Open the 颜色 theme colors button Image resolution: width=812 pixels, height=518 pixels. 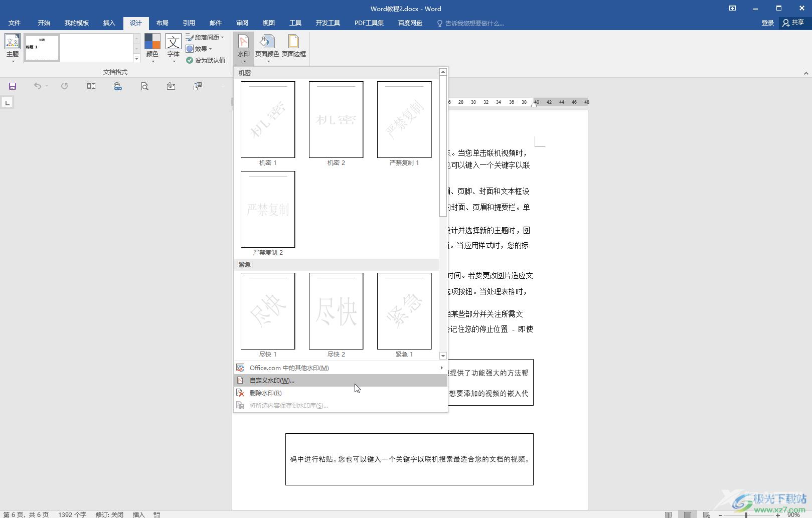click(x=152, y=48)
